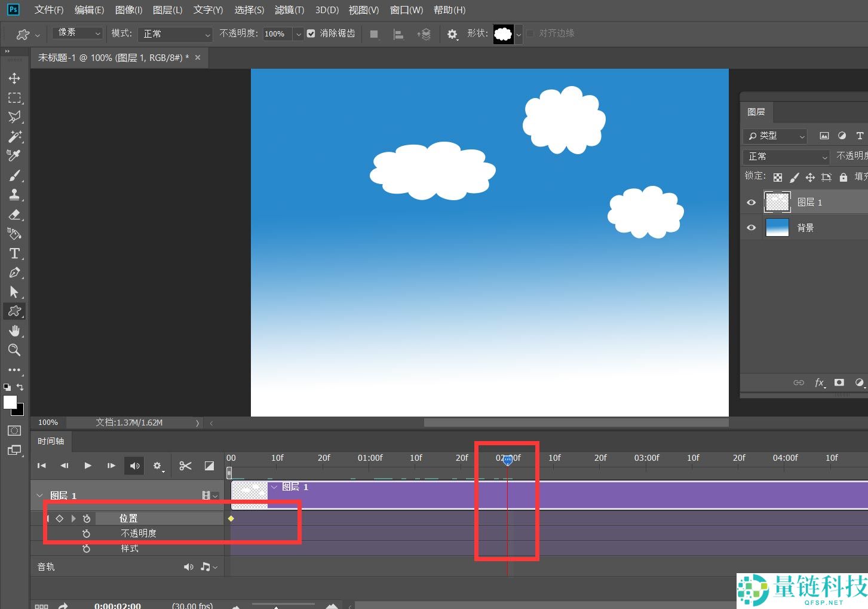
Task: Click the scissors split-at-playhead icon
Action: tap(185, 466)
